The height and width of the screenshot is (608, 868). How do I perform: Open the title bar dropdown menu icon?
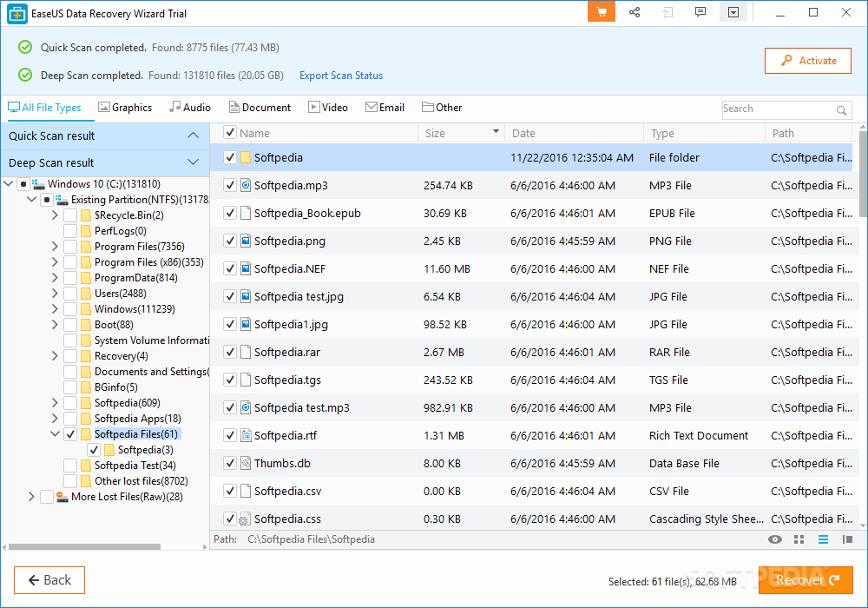point(733,12)
